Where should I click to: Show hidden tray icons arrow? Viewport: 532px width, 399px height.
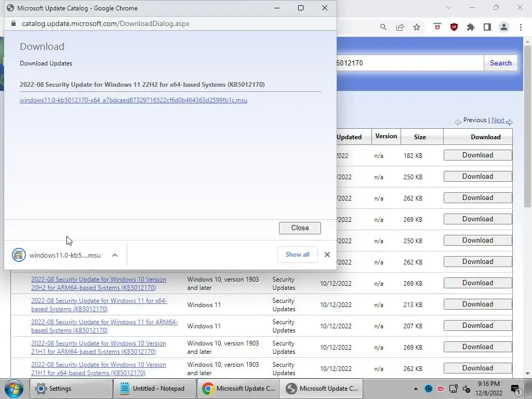tap(416, 389)
